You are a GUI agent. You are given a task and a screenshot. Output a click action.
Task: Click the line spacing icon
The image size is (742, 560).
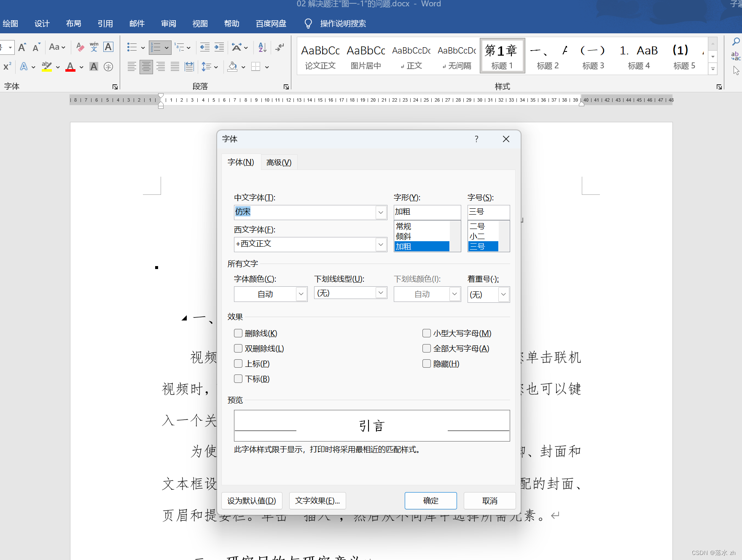pos(206,67)
